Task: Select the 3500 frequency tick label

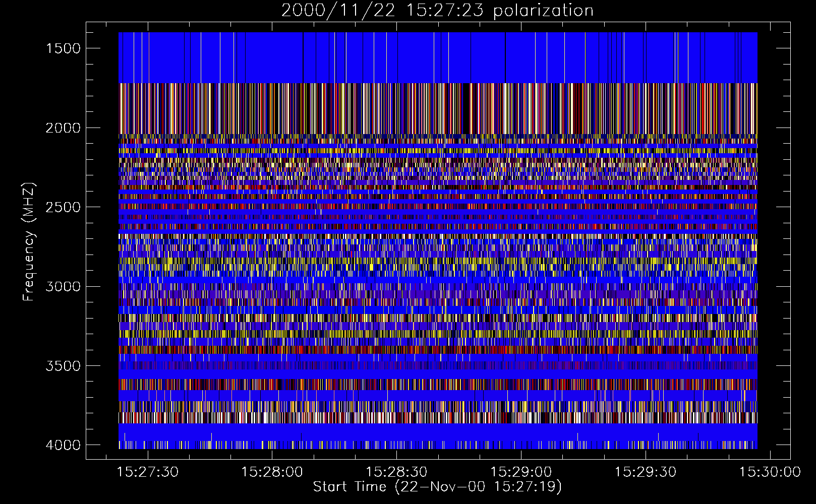Action: point(63,366)
